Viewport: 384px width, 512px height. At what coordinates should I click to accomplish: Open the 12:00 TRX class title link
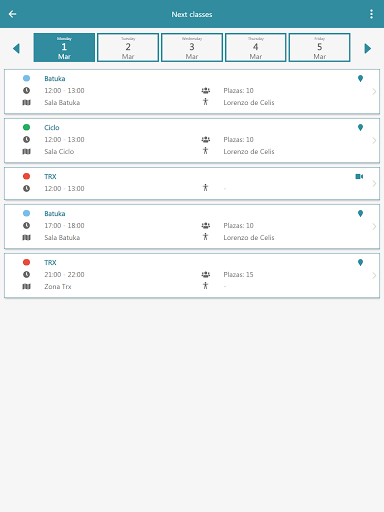click(50, 176)
